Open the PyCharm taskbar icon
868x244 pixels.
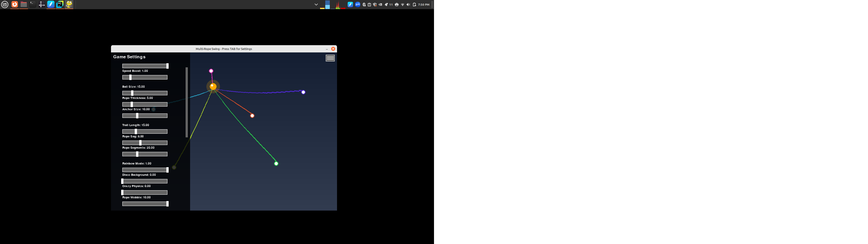point(60,4)
